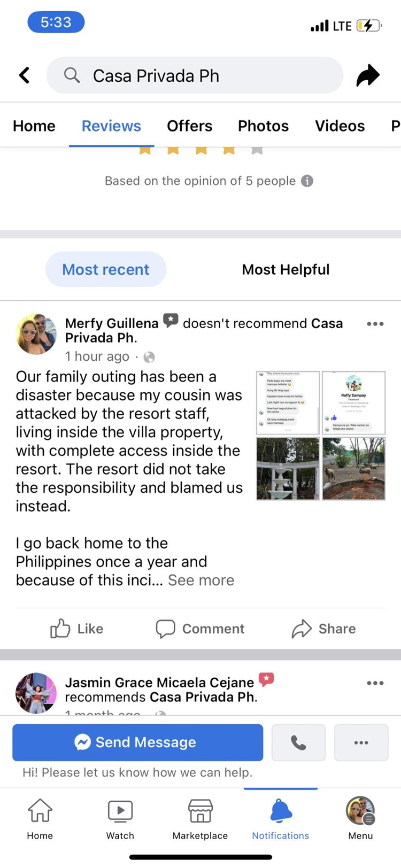This screenshot has width=401, height=868.
Task: Go to Home in bottom navigation
Action: click(x=40, y=811)
